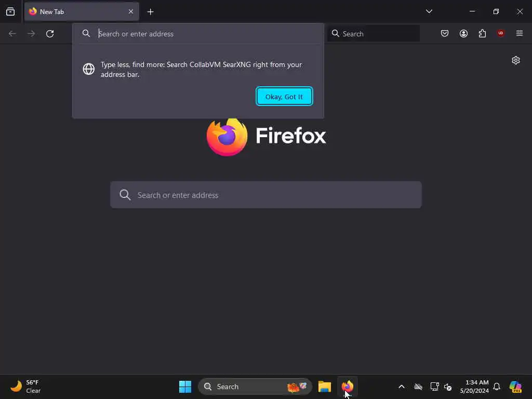This screenshot has height=399, width=532.
Task: Reload the current page
Action: (50, 34)
